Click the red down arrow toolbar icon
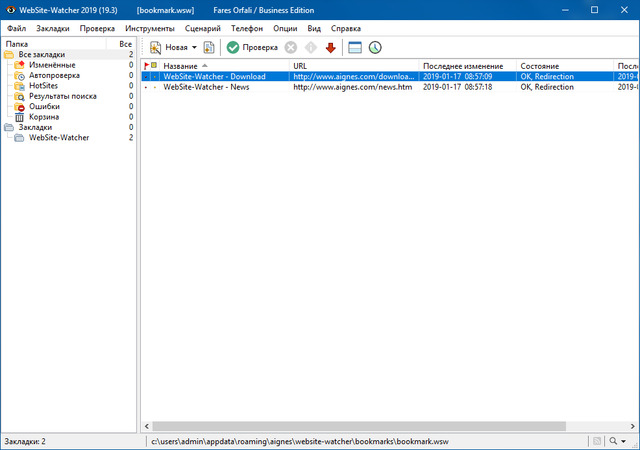 pyautogui.click(x=330, y=47)
